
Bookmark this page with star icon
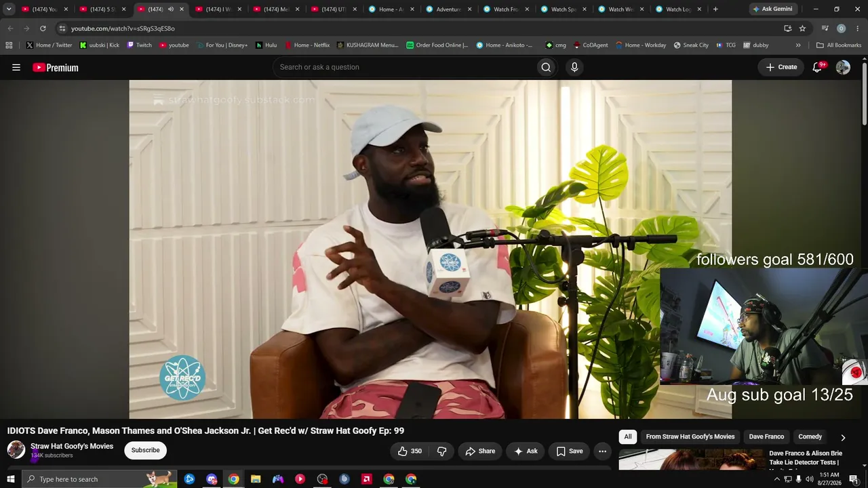pyautogui.click(x=802, y=28)
